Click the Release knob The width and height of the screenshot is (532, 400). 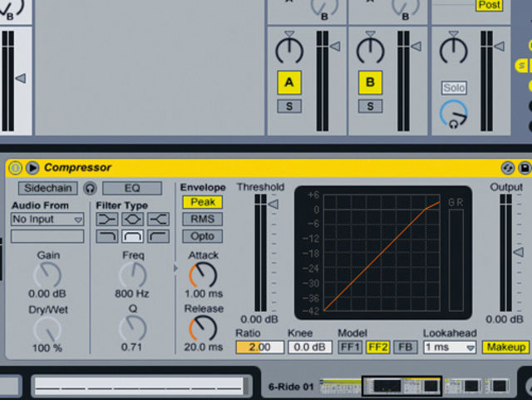pos(203,328)
